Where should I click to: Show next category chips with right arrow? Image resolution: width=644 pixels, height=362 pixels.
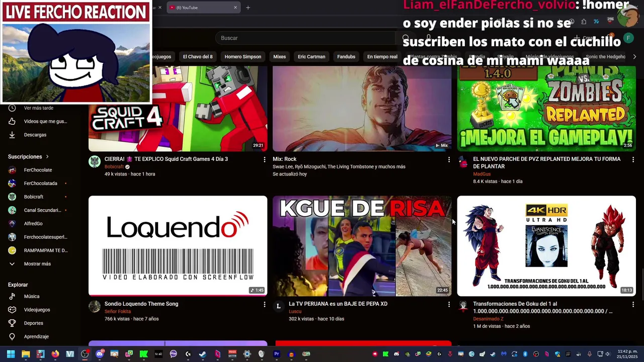[x=634, y=57]
